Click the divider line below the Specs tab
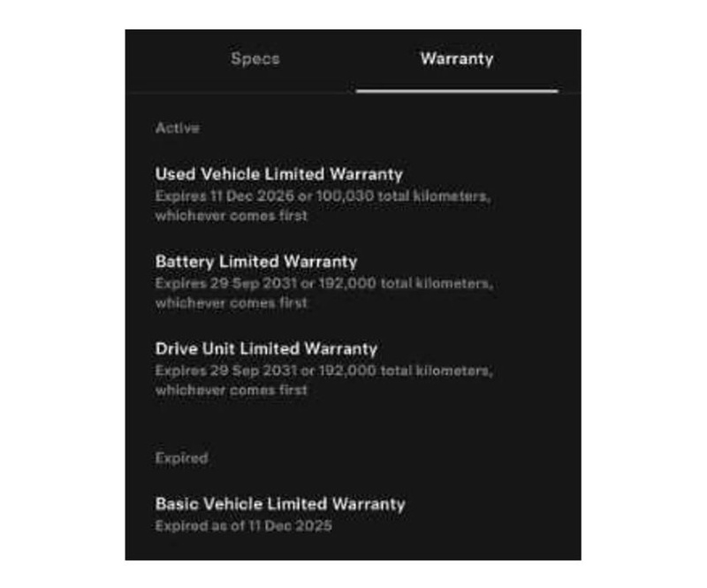This screenshot has height=588, width=707. point(240,93)
